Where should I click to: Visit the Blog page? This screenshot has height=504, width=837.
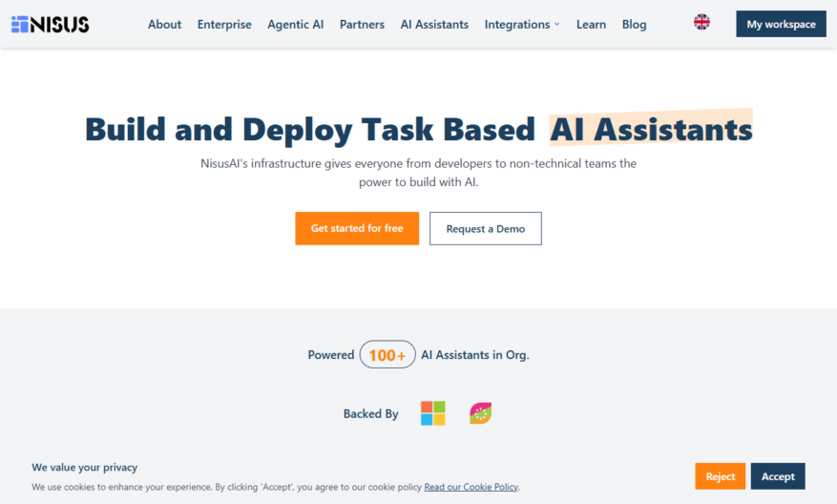pyautogui.click(x=634, y=24)
